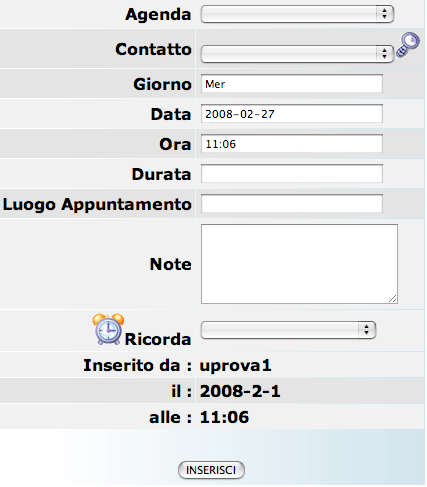This screenshot has height=487, width=427.
Task: Select the Ora input field
Action: coord(292,144)
